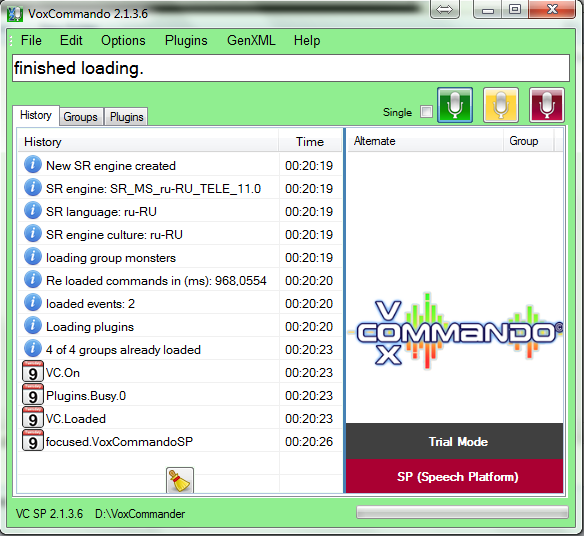Select row 'SR engine culture: ru-RU'
This screenshot has height=536, width=584.
[x=180, y=234]
